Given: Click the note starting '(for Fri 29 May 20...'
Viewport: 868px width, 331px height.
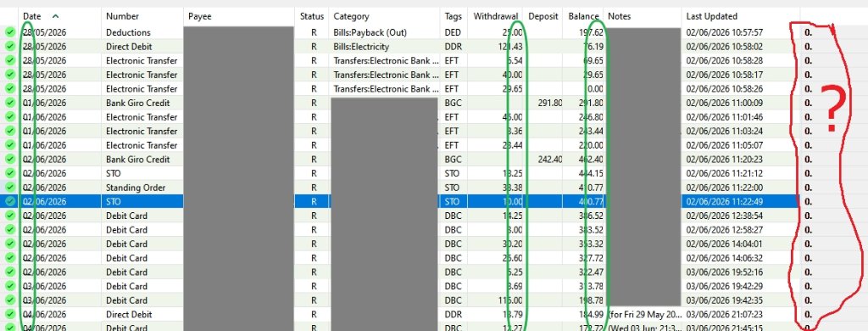Looking at the screenshot, I should click(644, 314).
